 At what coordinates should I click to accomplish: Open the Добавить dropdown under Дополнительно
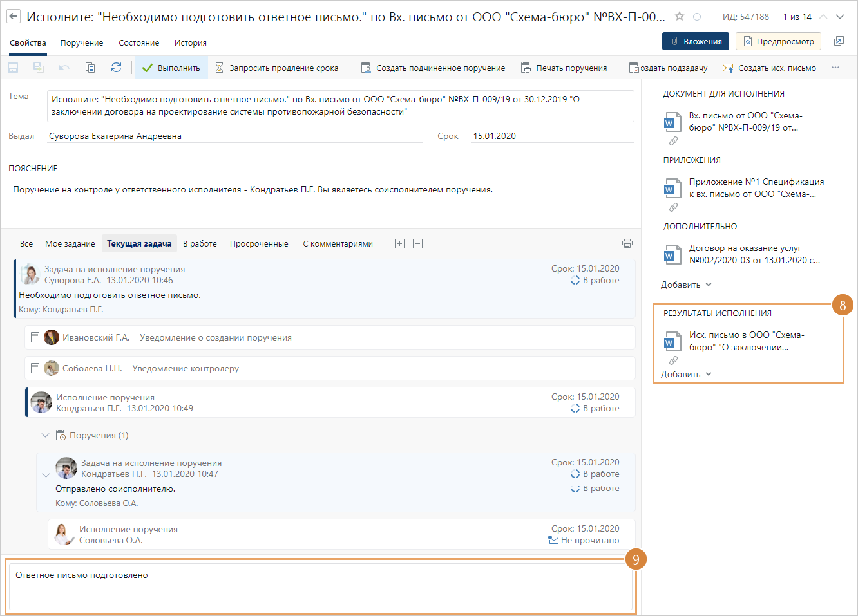[686, 285]
